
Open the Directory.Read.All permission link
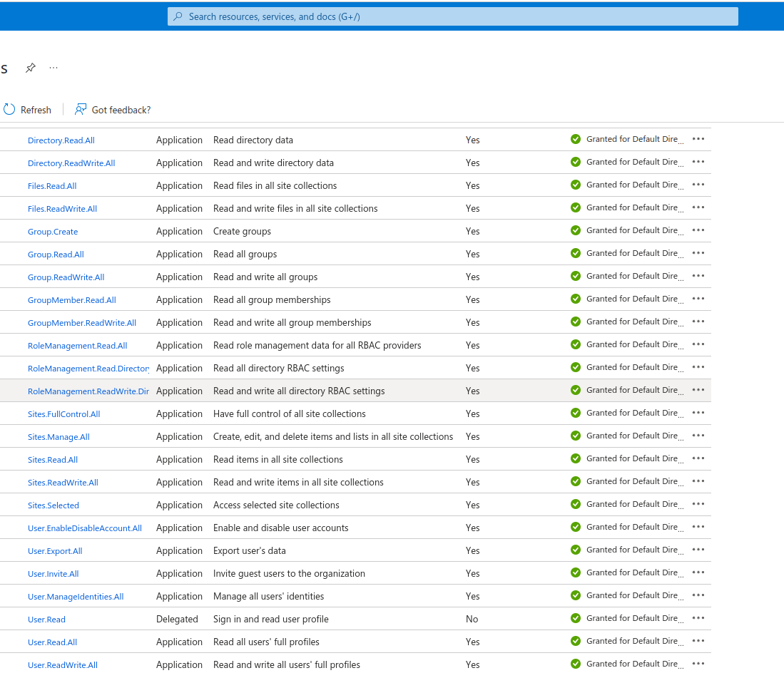pyautogui.click(x=61, y=140)
